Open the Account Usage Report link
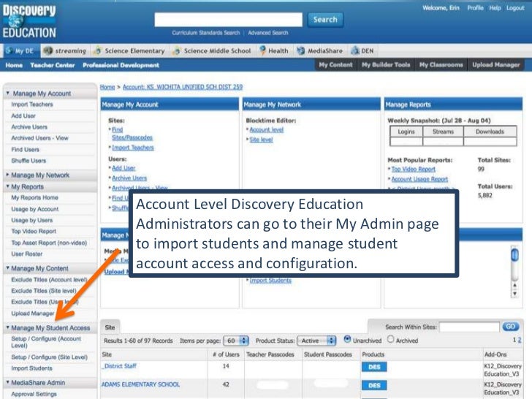Image resolution: width=532 pixels, height=399 pixels. (419, 179)
